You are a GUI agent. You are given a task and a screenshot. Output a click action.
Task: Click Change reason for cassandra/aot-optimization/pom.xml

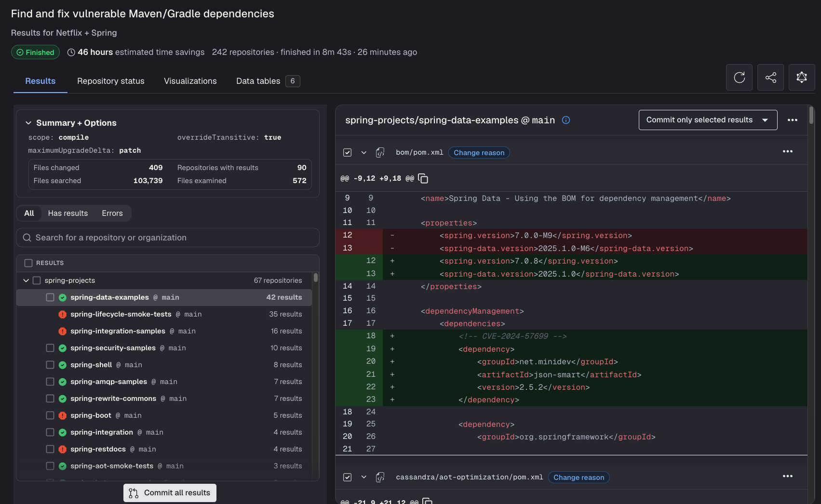tap(579, 477)
